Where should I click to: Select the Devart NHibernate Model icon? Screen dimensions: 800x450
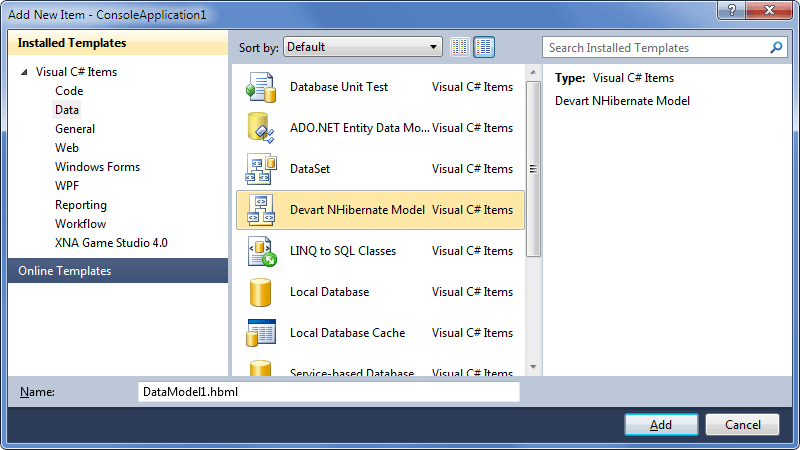261,210
